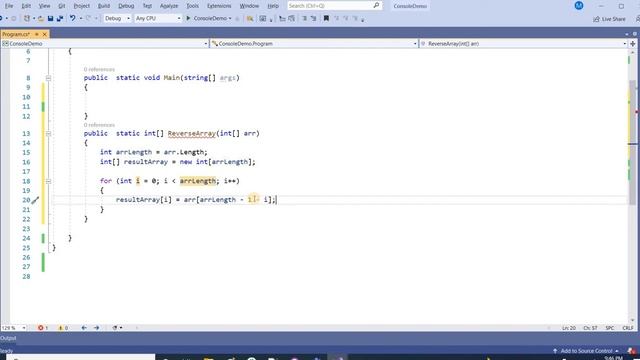Toggle the pin on Program.cs tab

37,34
